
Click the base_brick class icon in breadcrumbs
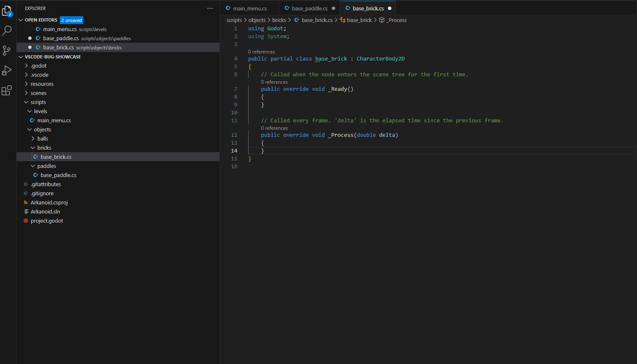pyautogui.click(x=342, y=19)
